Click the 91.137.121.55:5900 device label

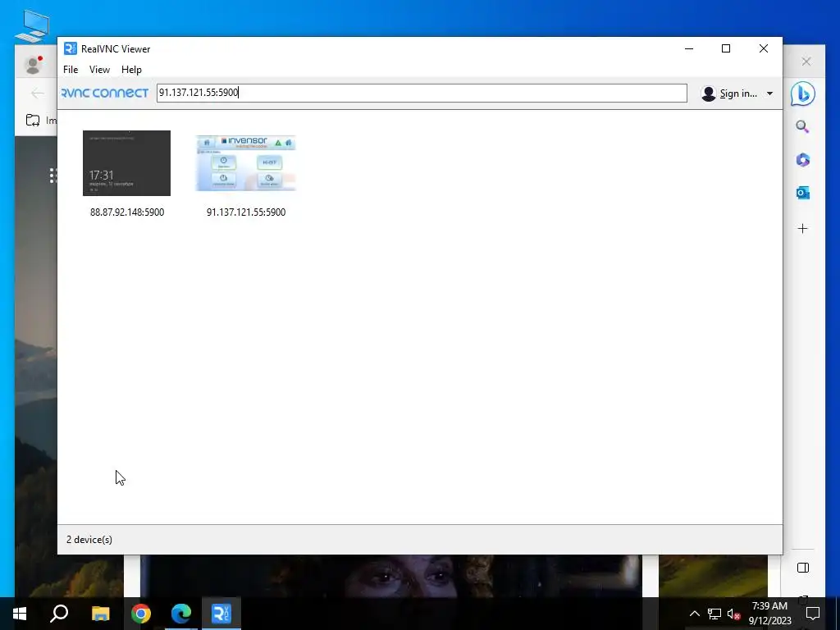pos(246,212)
